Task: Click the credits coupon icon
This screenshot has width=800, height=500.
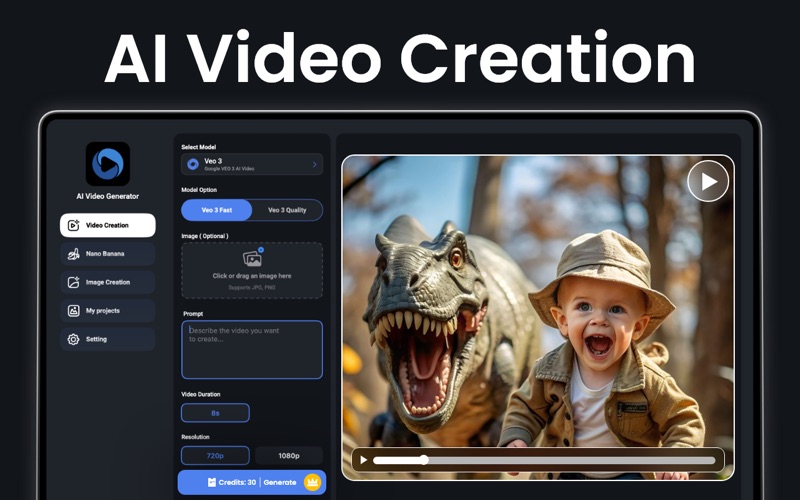Action: pos(212,482)
